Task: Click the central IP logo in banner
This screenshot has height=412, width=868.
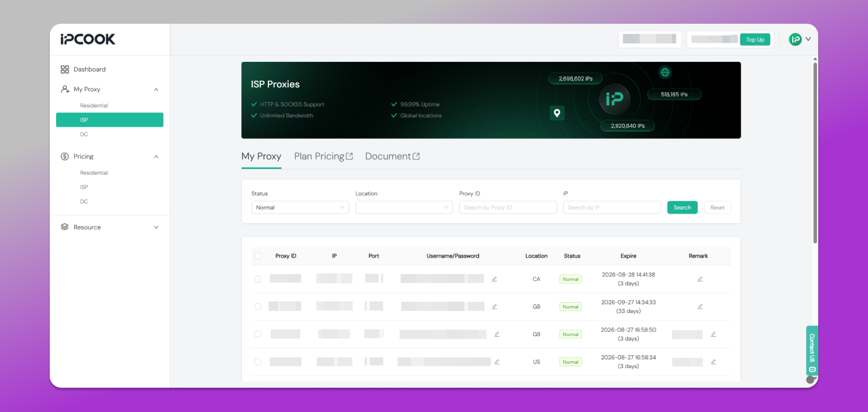Action: pyautogui.click(x=615, y=100)
